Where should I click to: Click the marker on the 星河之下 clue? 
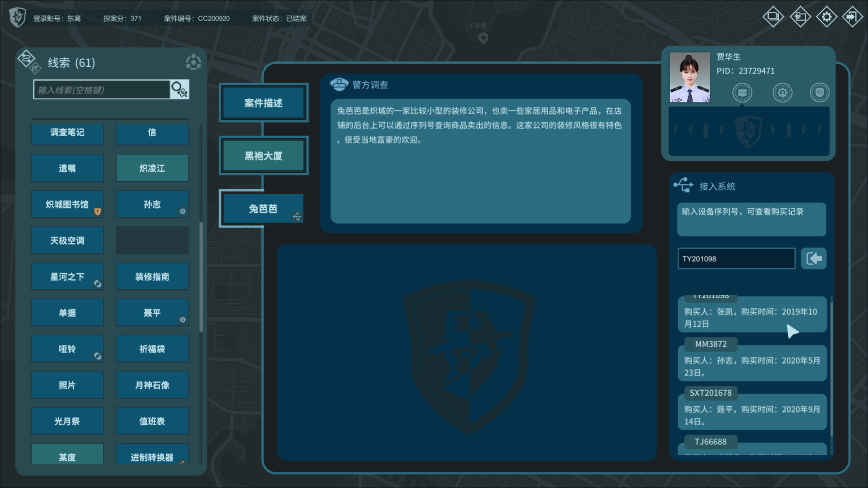[x=97, y=284]
